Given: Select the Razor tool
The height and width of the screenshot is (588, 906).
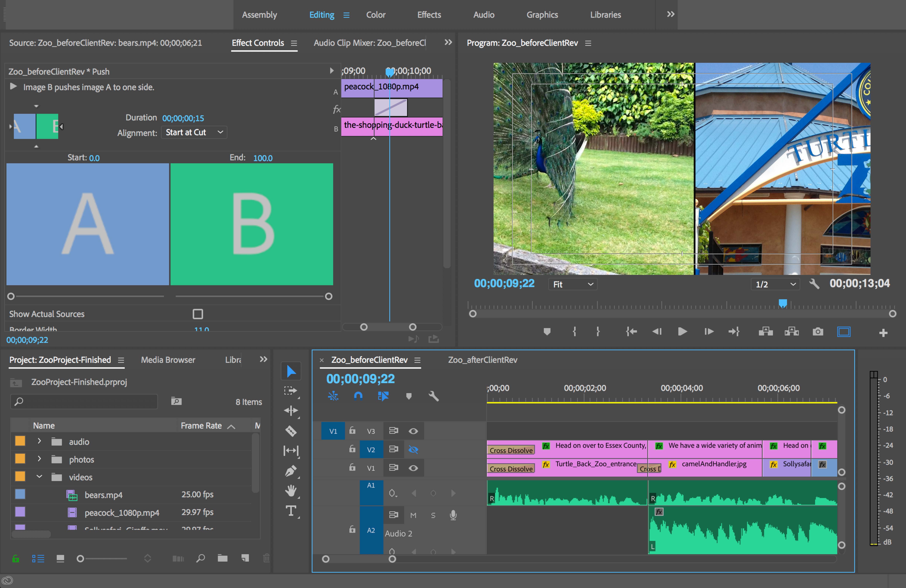Looking at the screenshot, I should pyautogui.click(x=291, y=430).
